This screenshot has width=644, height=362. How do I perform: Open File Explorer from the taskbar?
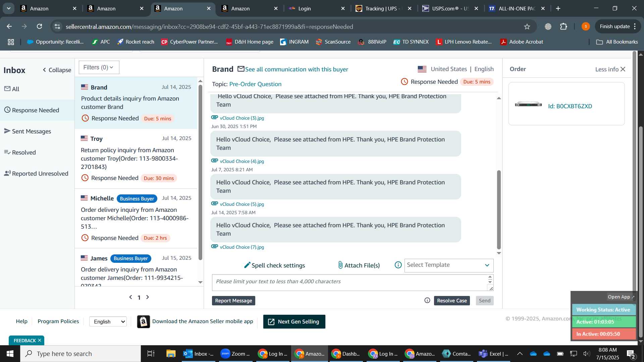point(171,354)
